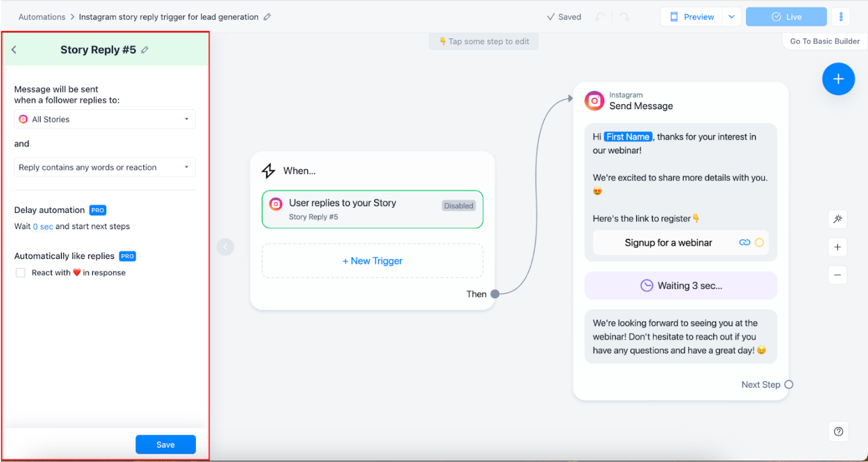The height and width of the screenshot is (462, 868).
Task: Open the help question mark icon
Action: pyautogui.click(x=838, y=432)
